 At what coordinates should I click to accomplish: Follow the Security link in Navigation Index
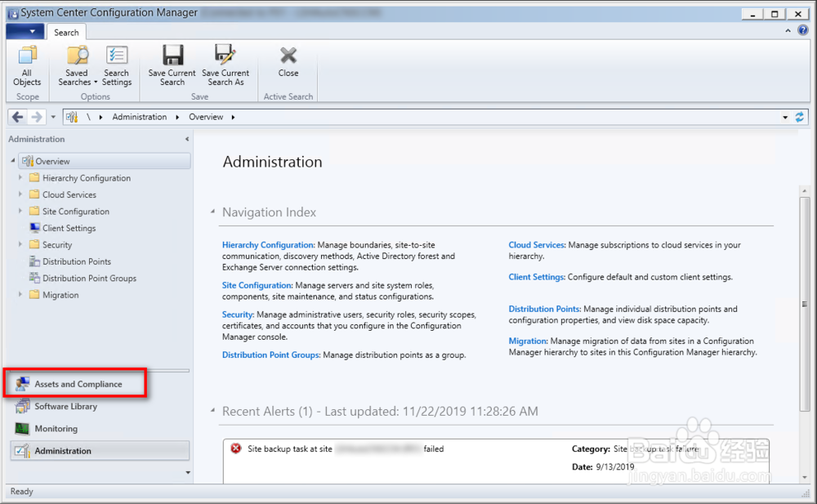(238, 314)
